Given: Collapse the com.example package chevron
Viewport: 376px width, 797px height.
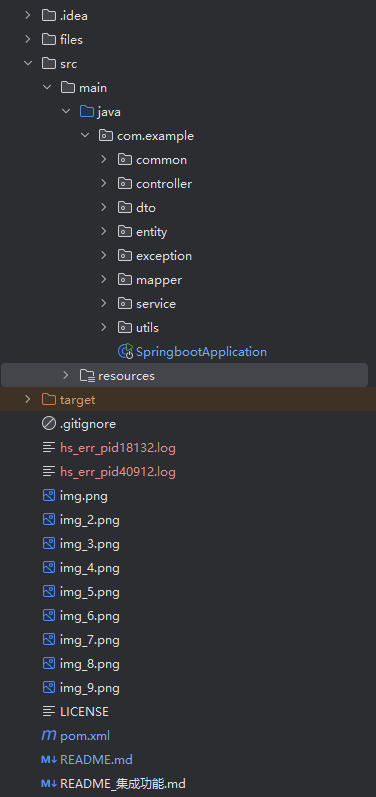Looking at the screenshot, I should (85, 136).
